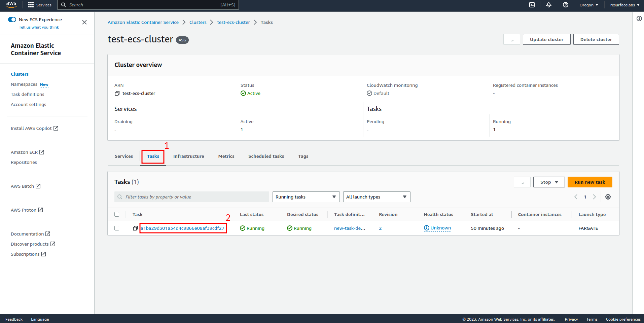Open the CloudShell terminal icon

(x=532, y=5)
